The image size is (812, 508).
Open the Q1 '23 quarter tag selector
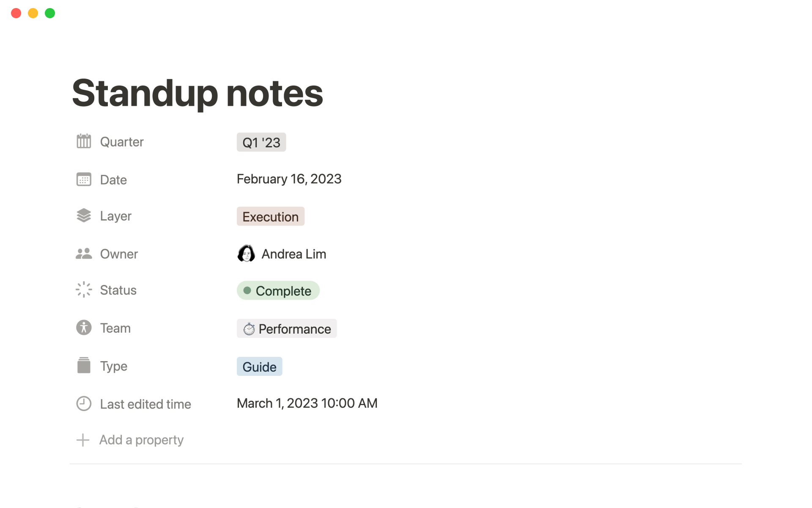261,142
